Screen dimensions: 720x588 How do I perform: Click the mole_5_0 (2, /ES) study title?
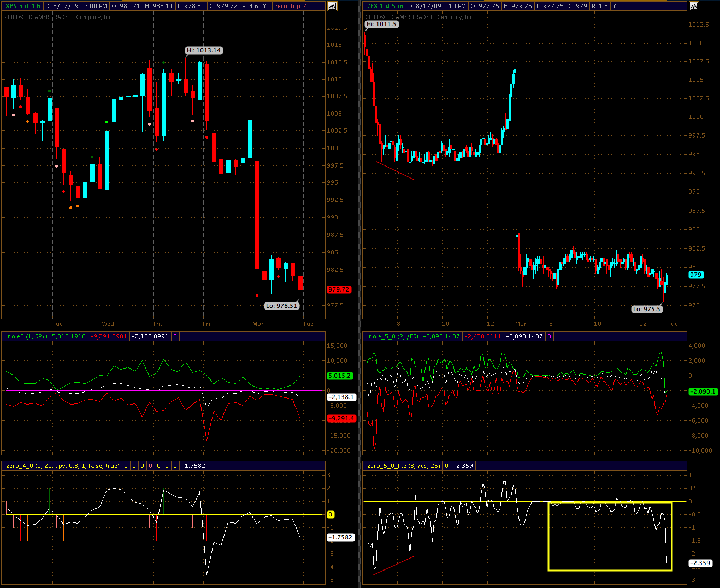pyautogui.click(x=393, y=336)
